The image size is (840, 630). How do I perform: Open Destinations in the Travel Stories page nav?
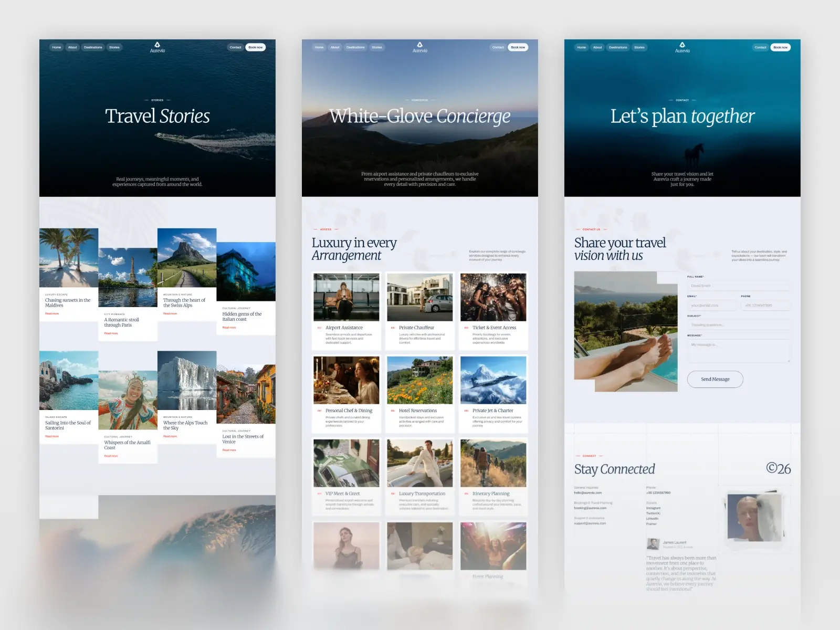coord(93,47)
